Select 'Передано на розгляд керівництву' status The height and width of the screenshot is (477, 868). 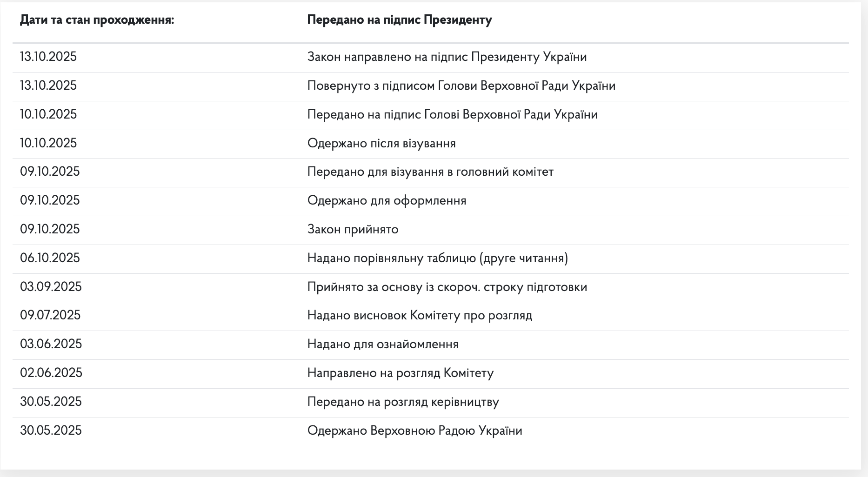(403, 402)
